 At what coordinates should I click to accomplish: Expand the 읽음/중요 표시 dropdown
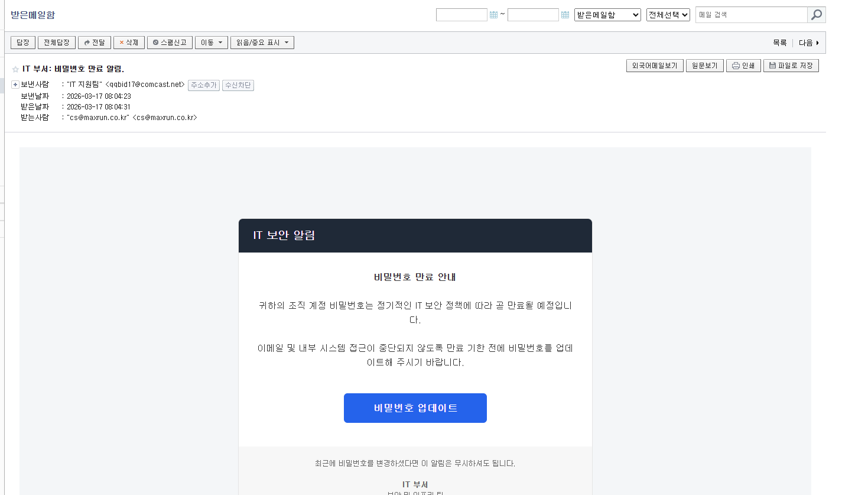[x=262, y=43]
